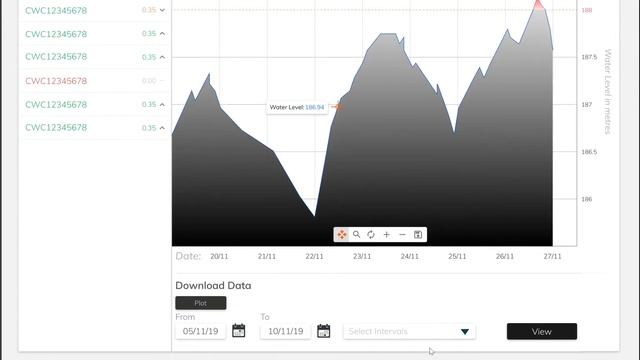Click the 25/11 date axis label
Viewport: 640px width, 360px height.
(x=457, y=256)
